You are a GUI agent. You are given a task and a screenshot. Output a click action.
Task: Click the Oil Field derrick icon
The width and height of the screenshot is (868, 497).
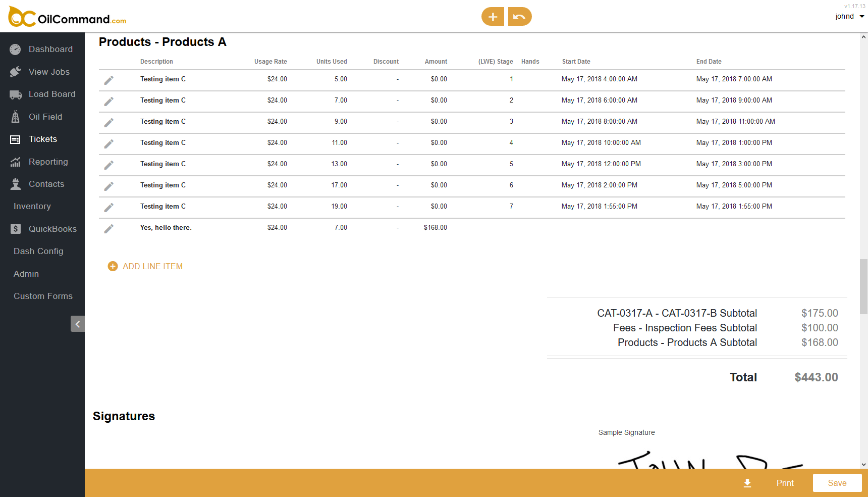(x=16, y=117)
